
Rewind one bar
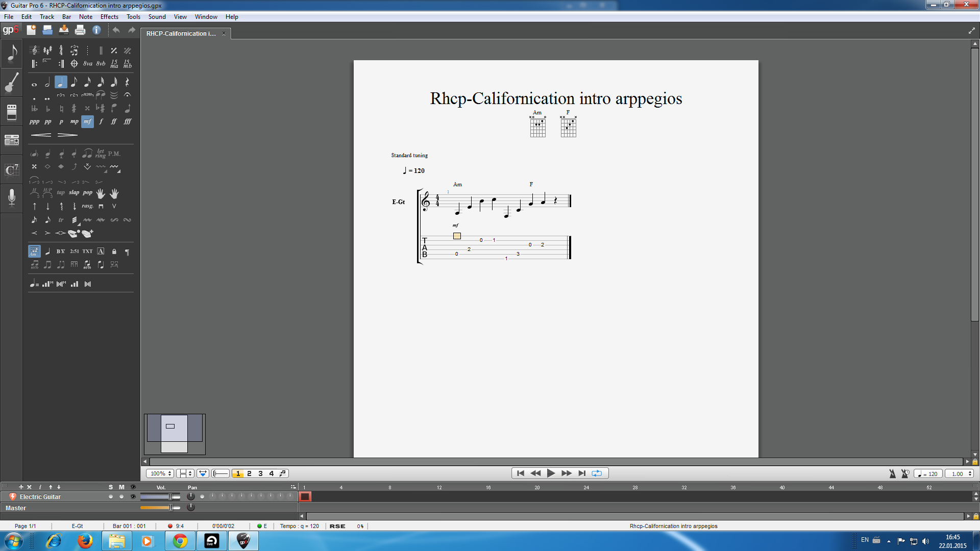click(x=535, y=473)
